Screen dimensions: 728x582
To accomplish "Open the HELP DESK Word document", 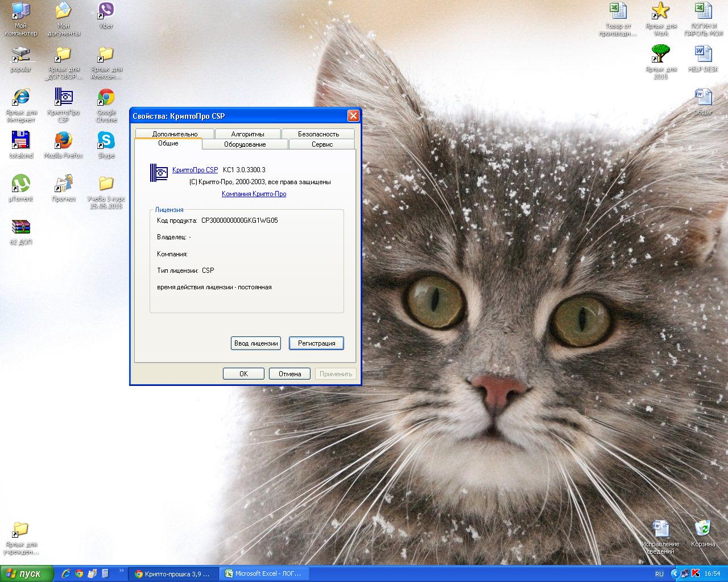I will [x=702, y=55].
